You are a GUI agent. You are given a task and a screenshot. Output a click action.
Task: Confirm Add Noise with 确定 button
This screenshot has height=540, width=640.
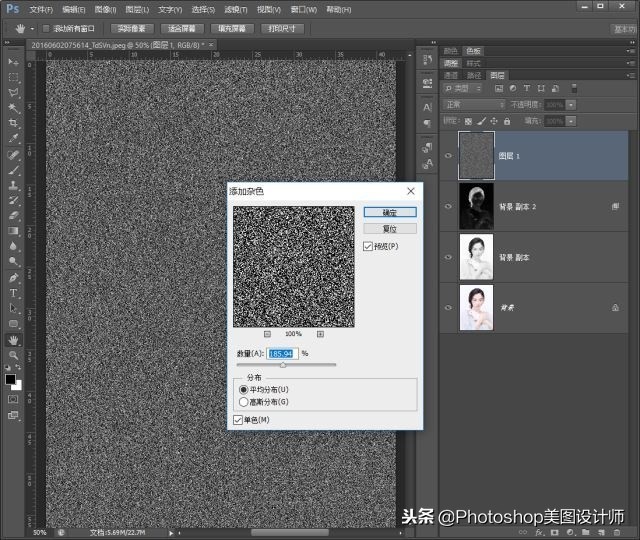[x=389, y=212]
